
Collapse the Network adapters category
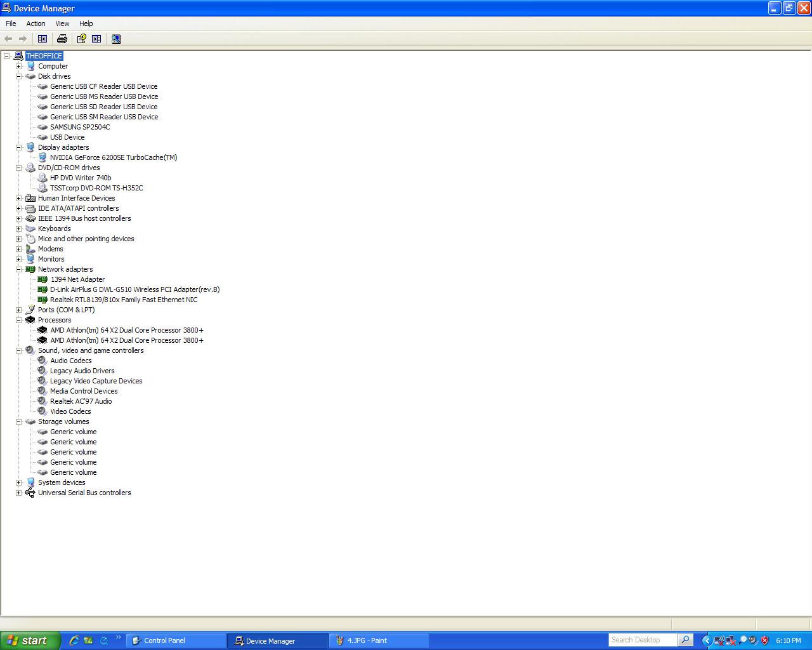pyautogui.click(x=18, y=269)
